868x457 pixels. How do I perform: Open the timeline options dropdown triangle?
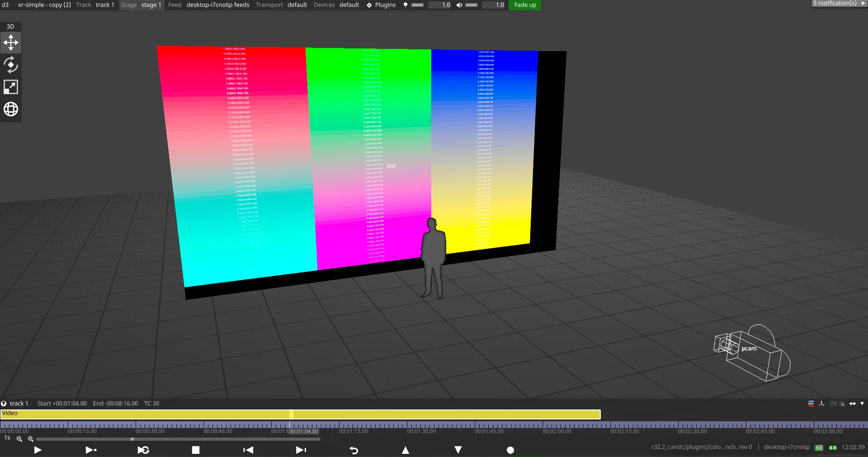click(862, 404)
